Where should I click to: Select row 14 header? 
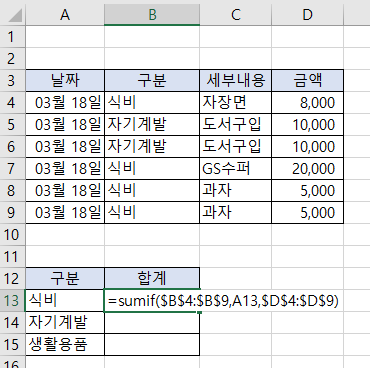12,323
